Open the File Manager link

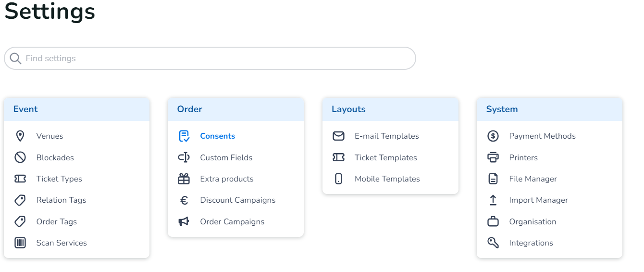(533, 179)
